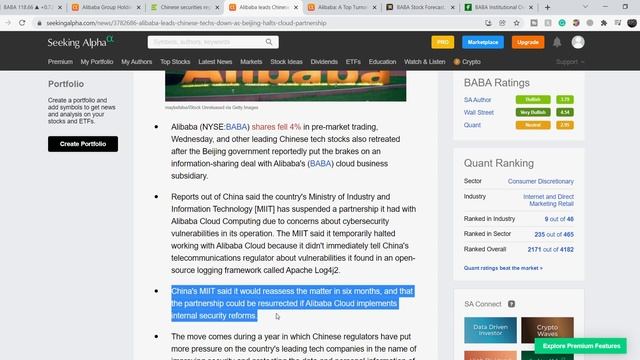Click the share page icon in address bar
Image resolution: width=640 pixels, height=360 pixels.
click(502, 23)
